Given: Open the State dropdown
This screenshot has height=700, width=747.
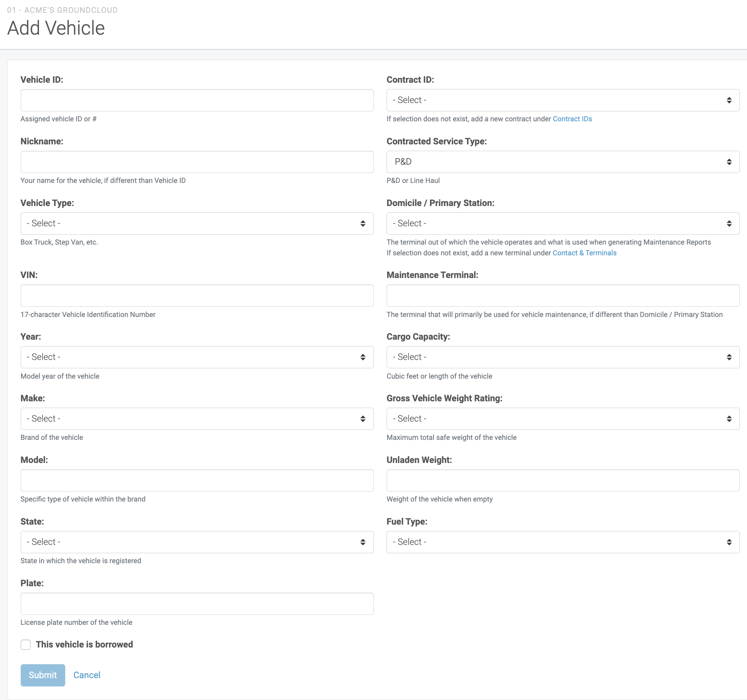Looking at the screenshot, I should [197, 542].
